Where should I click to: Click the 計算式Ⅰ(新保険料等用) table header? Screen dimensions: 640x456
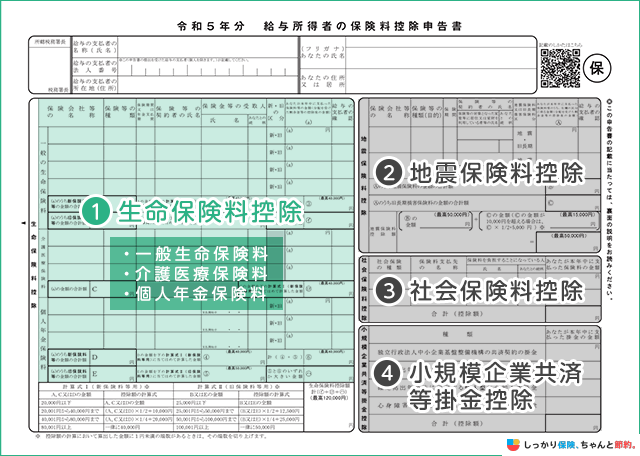pos(106,387)
